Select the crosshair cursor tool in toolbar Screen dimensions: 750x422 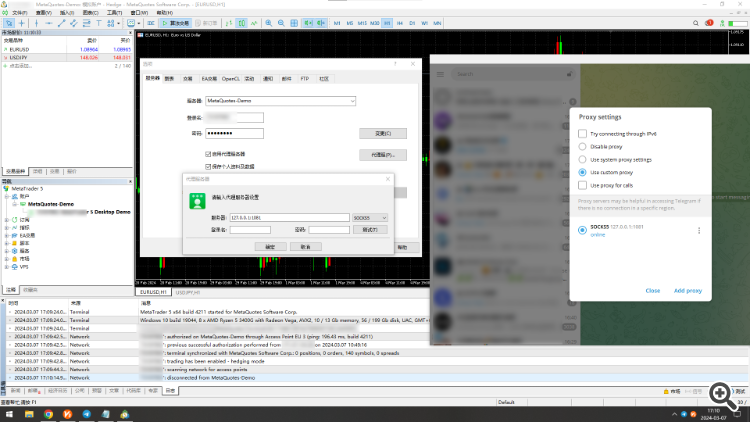point(22,23)
